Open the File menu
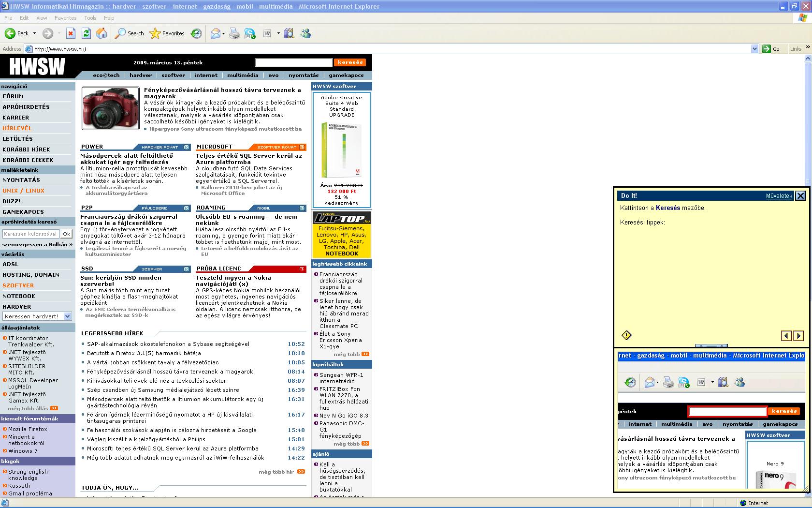The image size is (812, 508). (8, 18)
